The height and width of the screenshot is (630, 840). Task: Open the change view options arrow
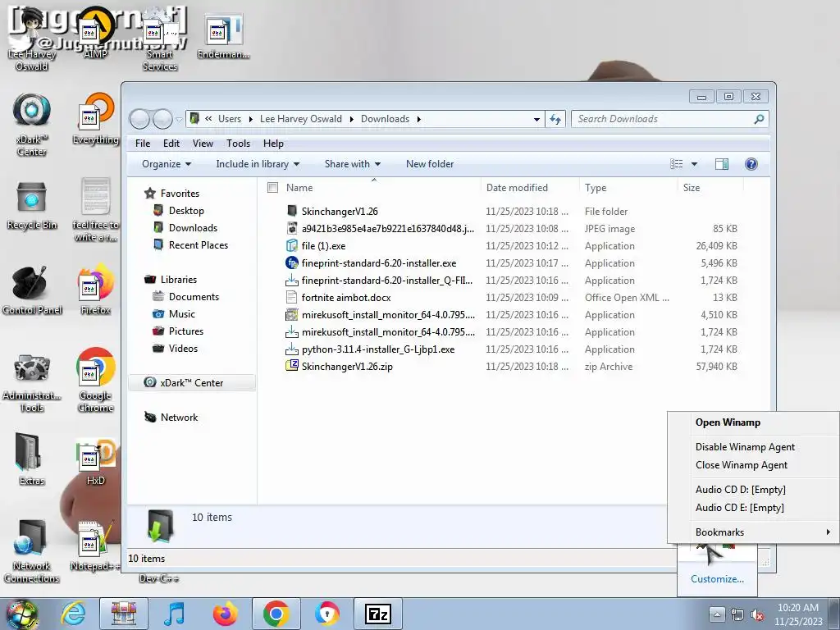(694, 164)
